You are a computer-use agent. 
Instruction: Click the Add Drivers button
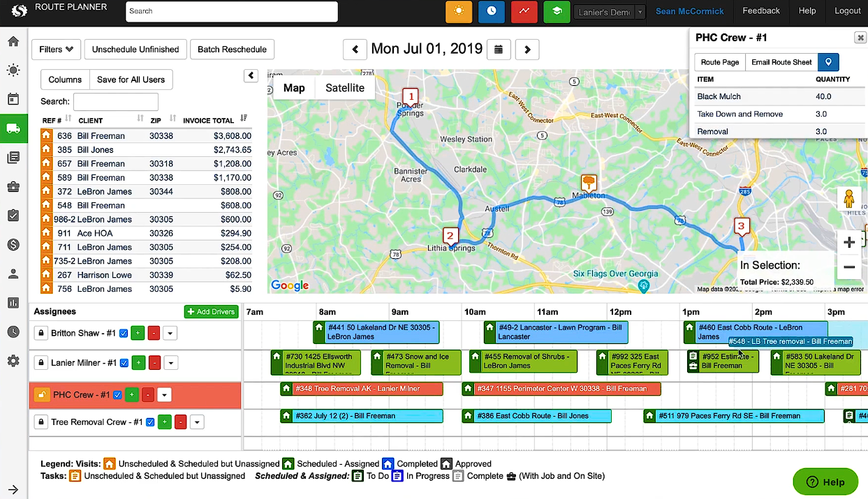(211, 312)
